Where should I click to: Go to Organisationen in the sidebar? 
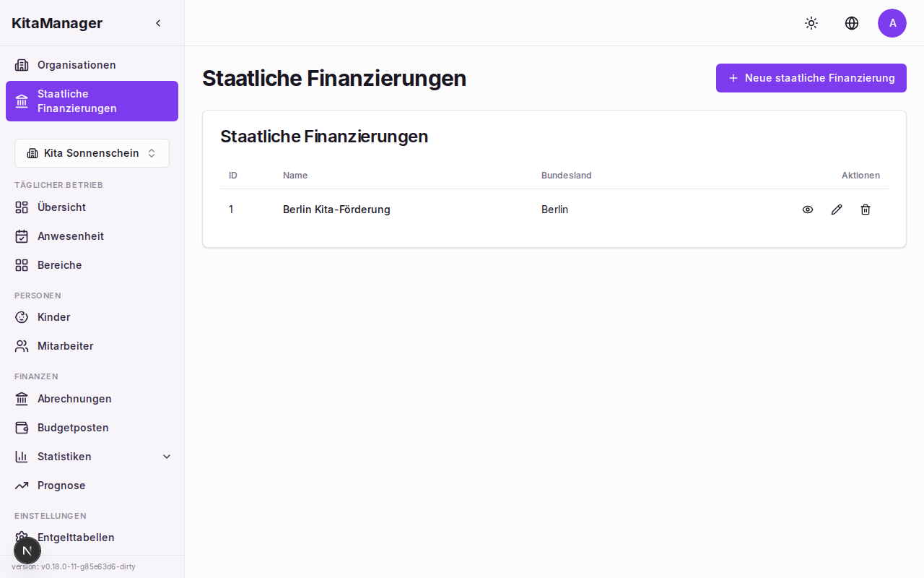pyautogui.click(x=77, y=65)
